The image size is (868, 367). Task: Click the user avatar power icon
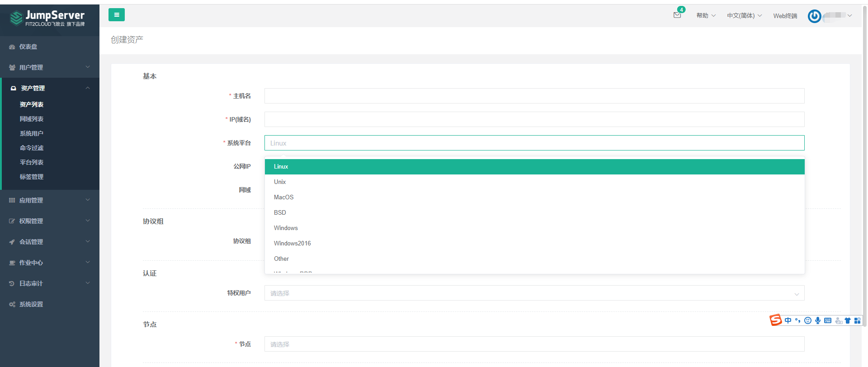[814, 16]
